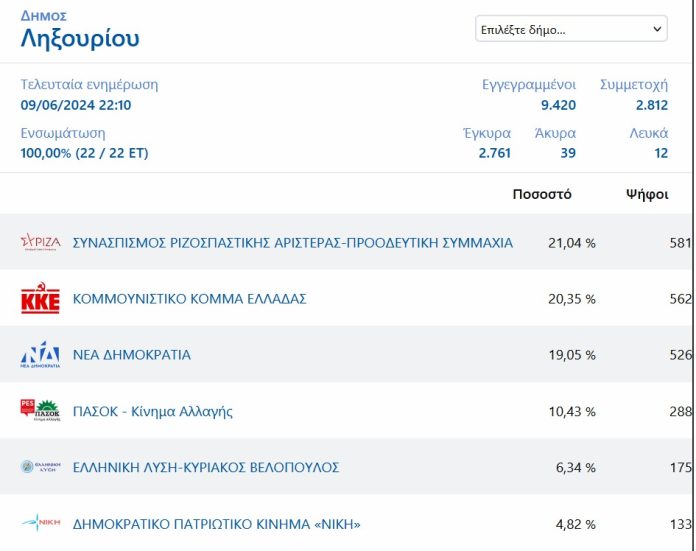This screenshot has height=551, width=696.
Task: Open the 'Επιλέξτε δήμο...' dropdown
Action: (x=571, y=29)
